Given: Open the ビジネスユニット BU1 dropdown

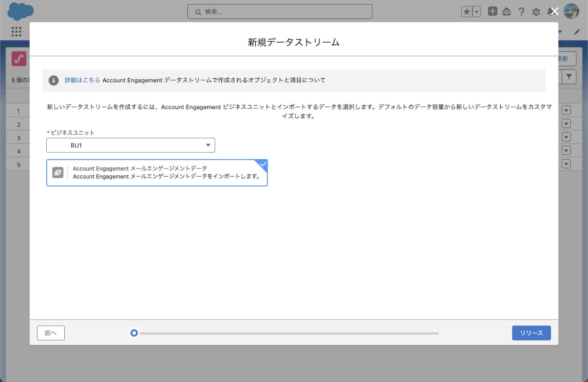Looking at the screenshot, I should [130, 145].
